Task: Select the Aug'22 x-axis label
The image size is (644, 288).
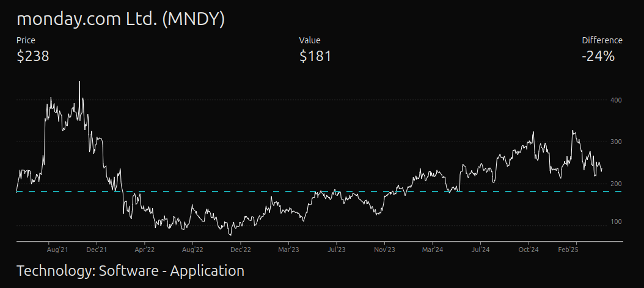Action: click(x=193, y=249)
